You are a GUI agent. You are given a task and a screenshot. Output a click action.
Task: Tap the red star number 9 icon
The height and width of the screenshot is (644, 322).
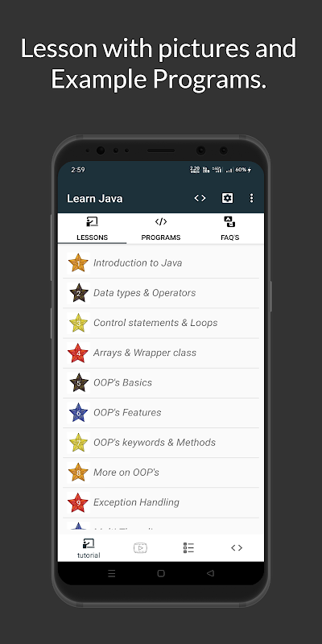pyautogui.click(x=78, y=502)
